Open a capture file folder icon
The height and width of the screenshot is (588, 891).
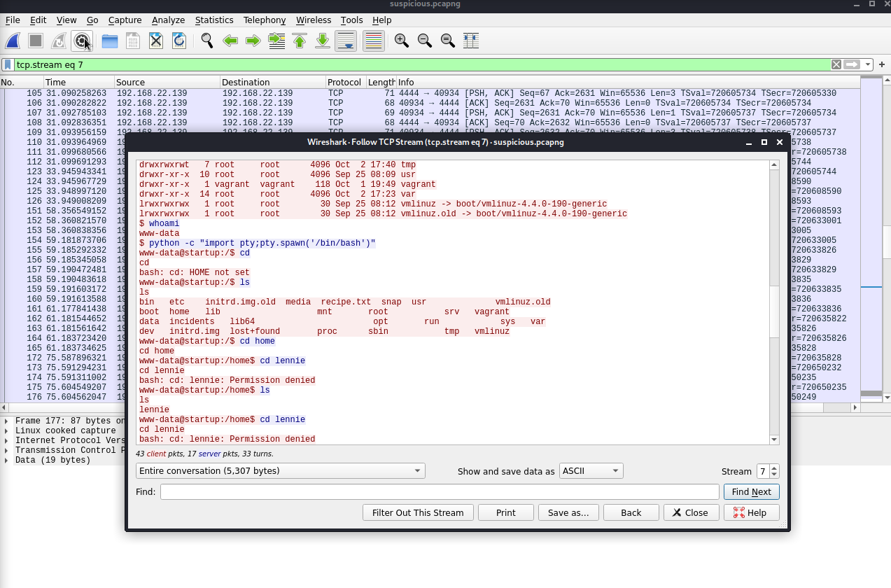(110, 41)
